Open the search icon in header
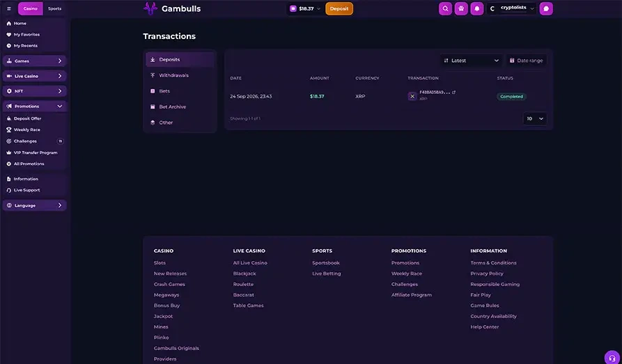 click(x=445, y=8)
